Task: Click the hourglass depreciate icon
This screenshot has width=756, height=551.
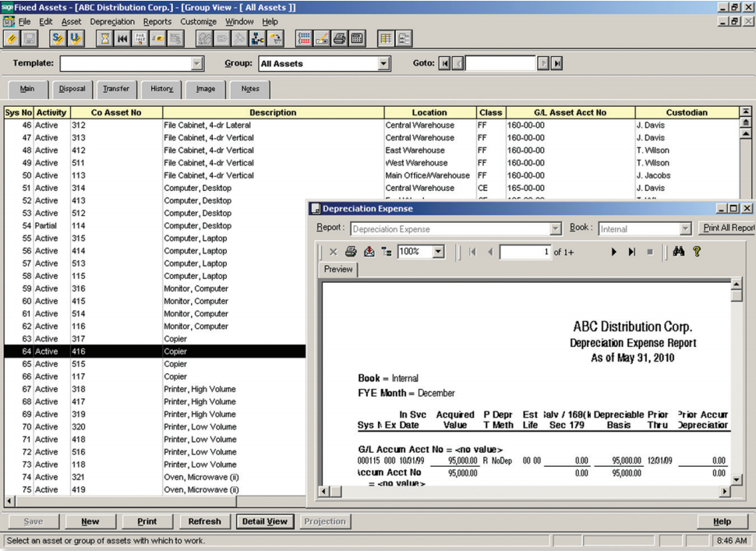Action: click(x=104, y=38)
